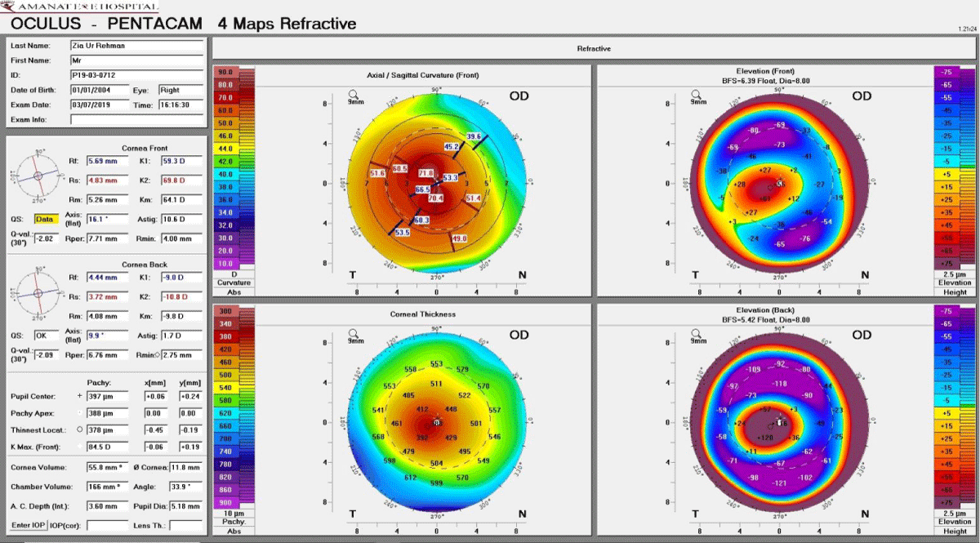Click the Pachy. Abs label under the thickness scale
Viewport: 980px width, 543px height.
point(234,526)
